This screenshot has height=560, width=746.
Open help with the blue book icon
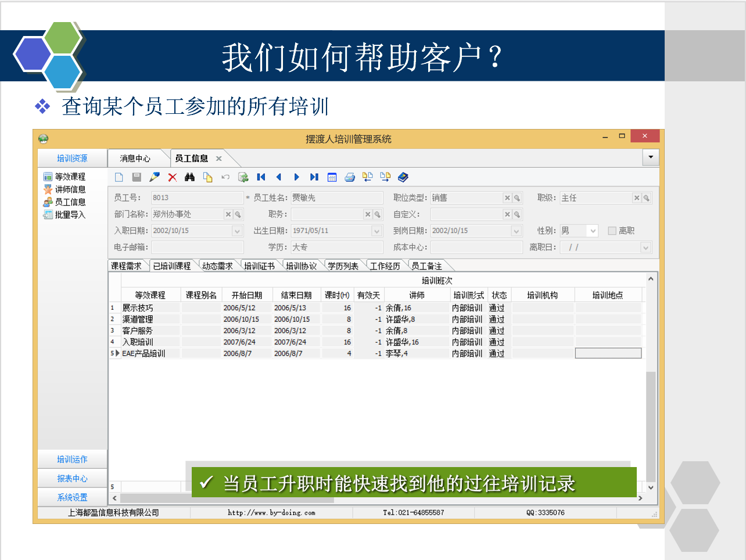click(403, 177)
